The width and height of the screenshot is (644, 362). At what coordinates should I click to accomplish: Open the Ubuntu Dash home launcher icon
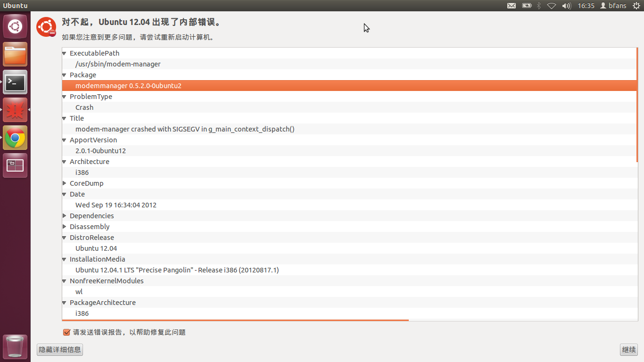15,26
